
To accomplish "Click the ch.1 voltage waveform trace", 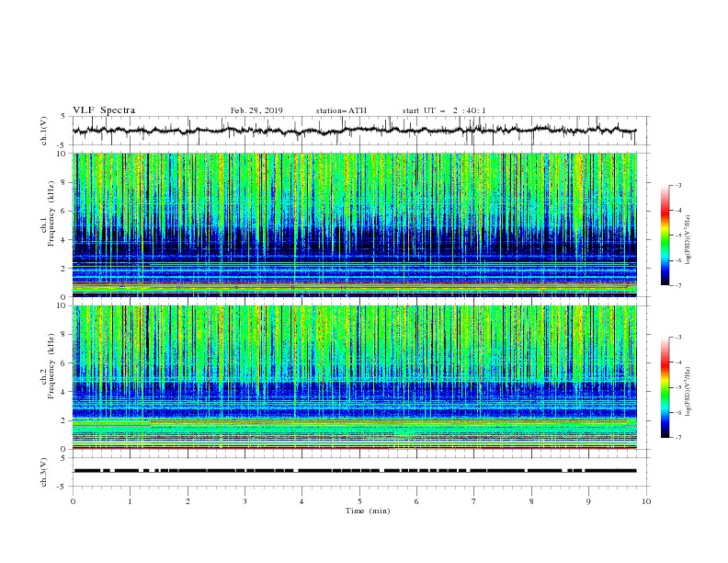I will coord(355,131).
